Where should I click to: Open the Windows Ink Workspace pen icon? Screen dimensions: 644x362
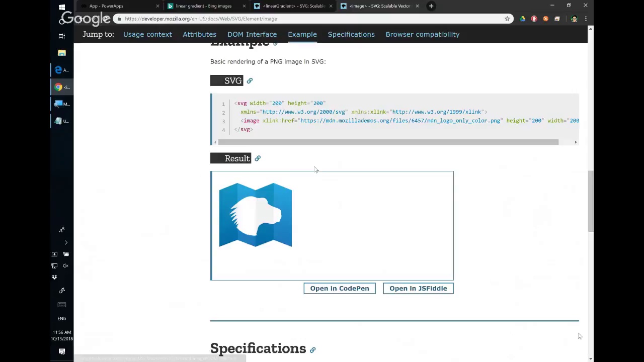click(x=62, y=291)
